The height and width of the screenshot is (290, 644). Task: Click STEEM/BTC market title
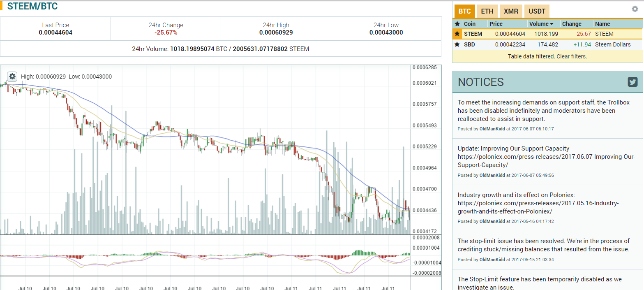tap(32, 6)
